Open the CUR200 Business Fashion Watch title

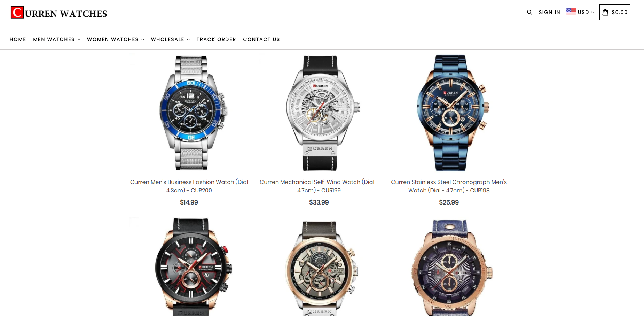pos(189,186)
